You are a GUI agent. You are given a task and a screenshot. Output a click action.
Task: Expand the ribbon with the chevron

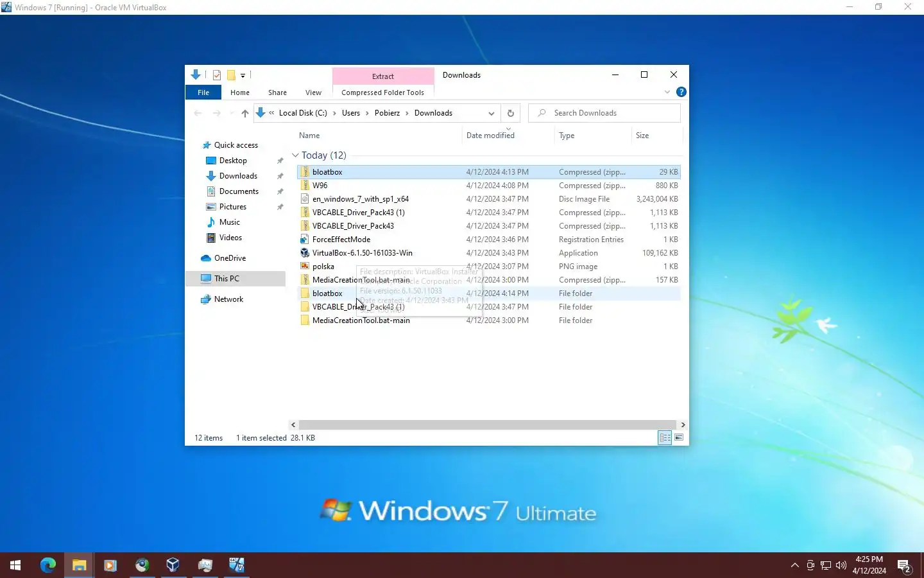tap(667, 92)
